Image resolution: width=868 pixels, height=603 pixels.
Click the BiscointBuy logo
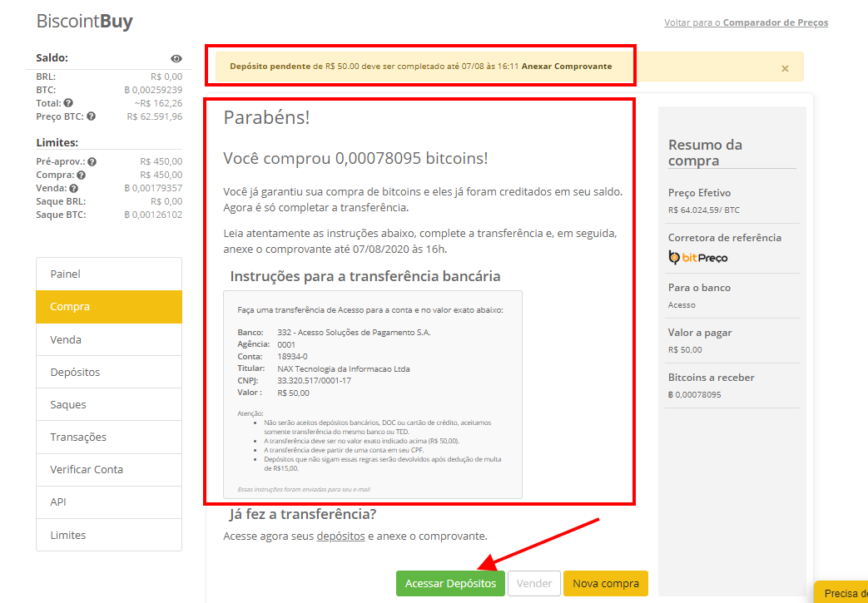(85, 22)
